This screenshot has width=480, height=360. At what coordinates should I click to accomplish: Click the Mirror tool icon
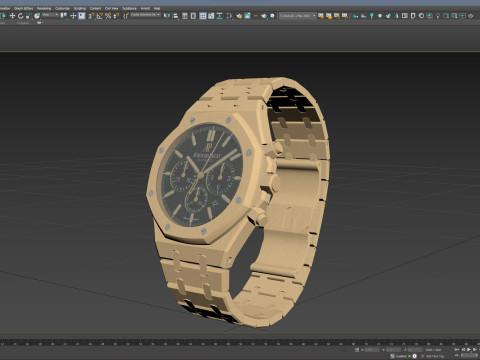click(167, 16)
